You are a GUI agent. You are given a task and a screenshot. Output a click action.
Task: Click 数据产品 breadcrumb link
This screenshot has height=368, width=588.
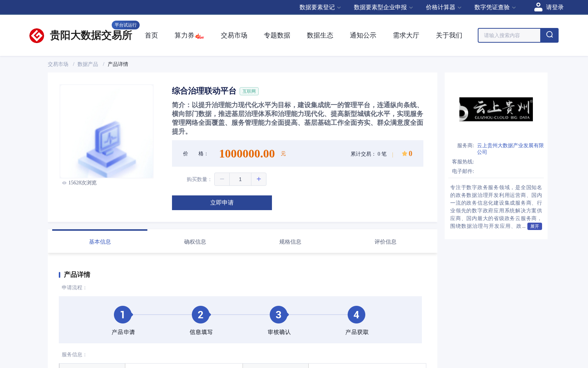coord(88,64)
